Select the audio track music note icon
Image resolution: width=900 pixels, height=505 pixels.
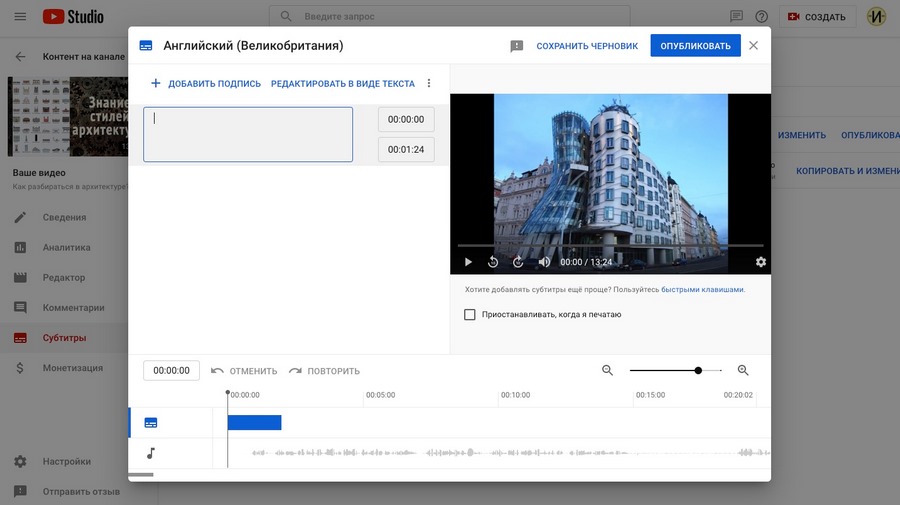point(151,453)
